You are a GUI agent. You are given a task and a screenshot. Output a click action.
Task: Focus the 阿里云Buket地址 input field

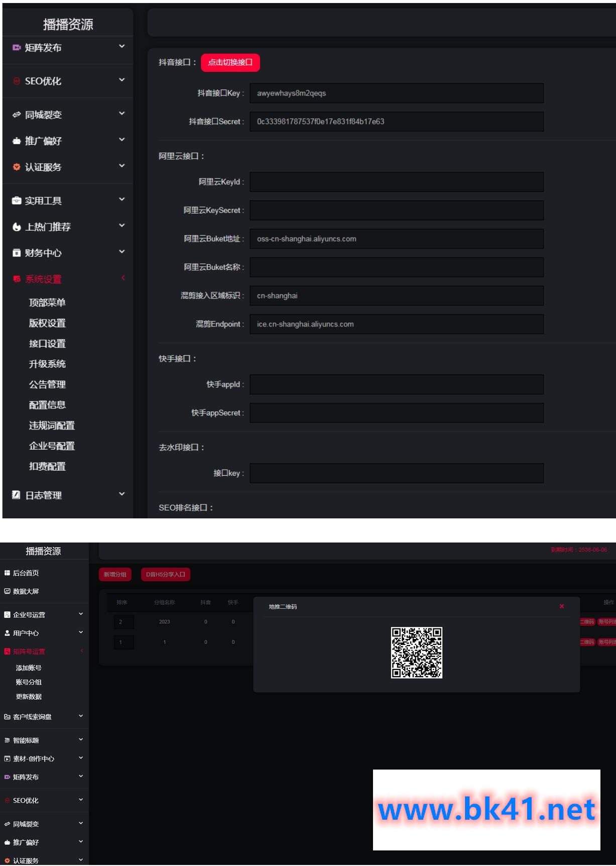click(397, 239)
